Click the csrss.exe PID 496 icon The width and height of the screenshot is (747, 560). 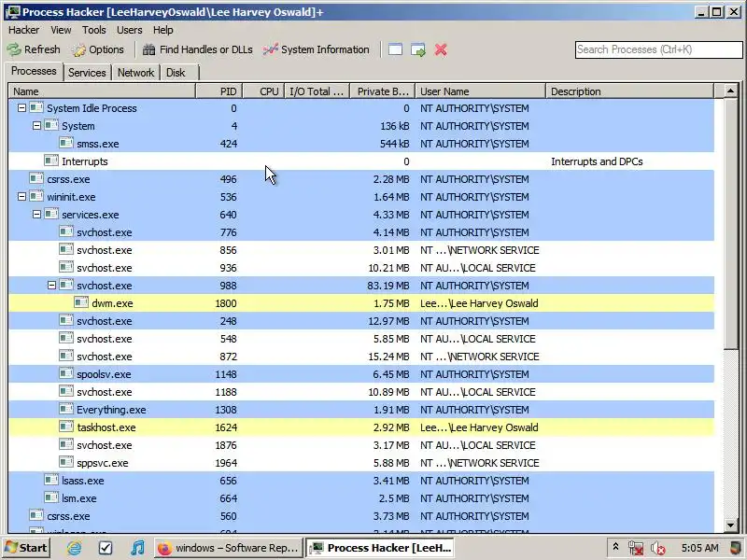tap(36, 179)
